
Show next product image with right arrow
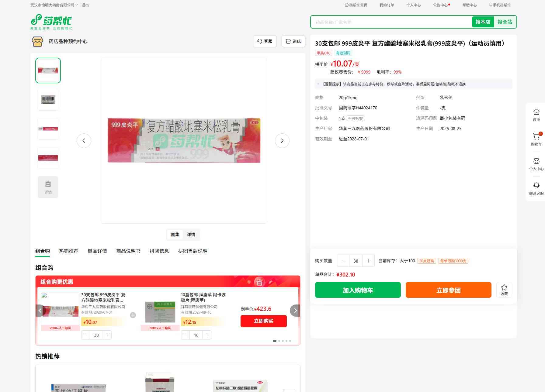click(282, 141)
